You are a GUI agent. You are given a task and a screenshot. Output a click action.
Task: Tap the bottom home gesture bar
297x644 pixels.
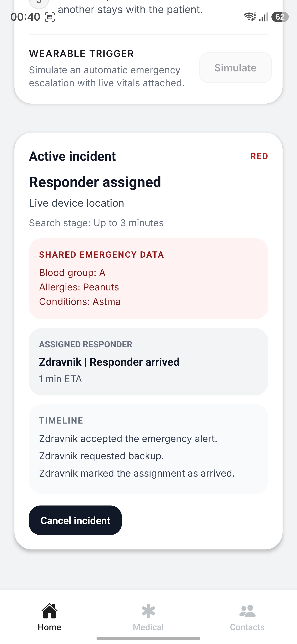pos(148,638)
